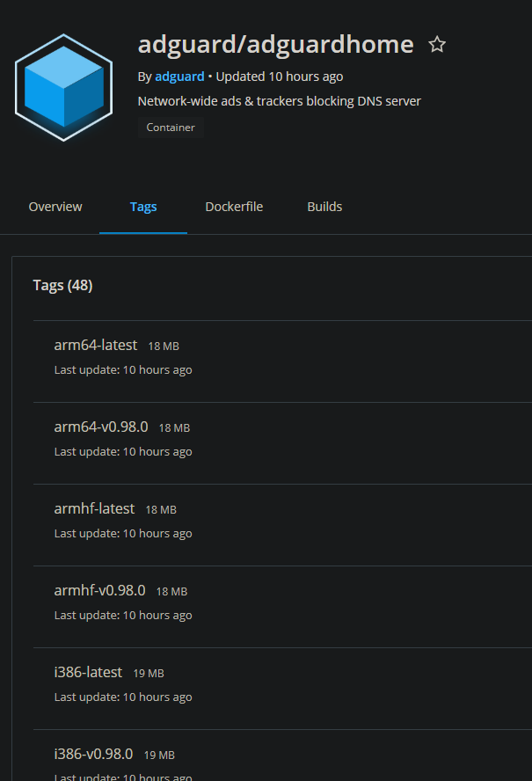Open the adguard publisher profile link
The height and width of the screenshot is (781, 532).
[x=179, y=76]
